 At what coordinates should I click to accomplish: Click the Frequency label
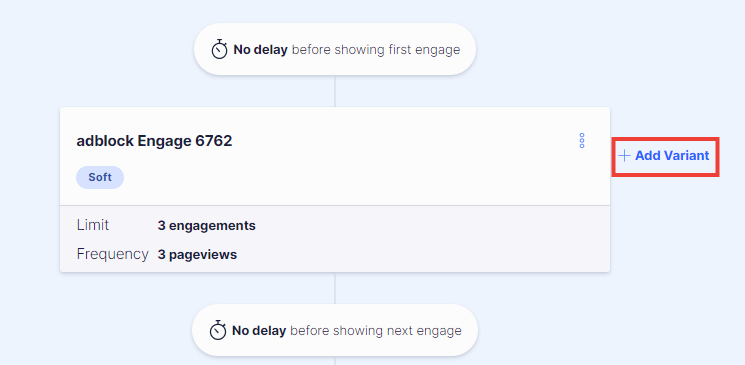113,254
